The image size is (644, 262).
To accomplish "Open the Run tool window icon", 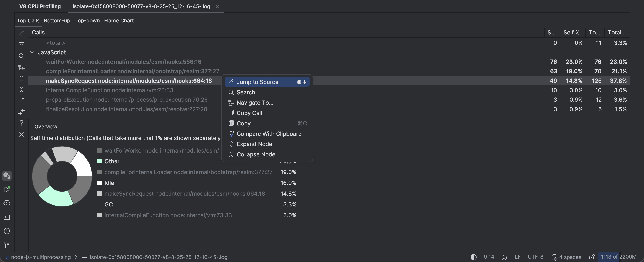I will coord(7,189).
